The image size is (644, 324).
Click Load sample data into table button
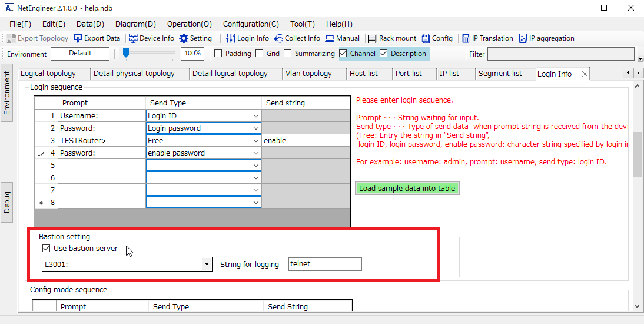(407, 189)
